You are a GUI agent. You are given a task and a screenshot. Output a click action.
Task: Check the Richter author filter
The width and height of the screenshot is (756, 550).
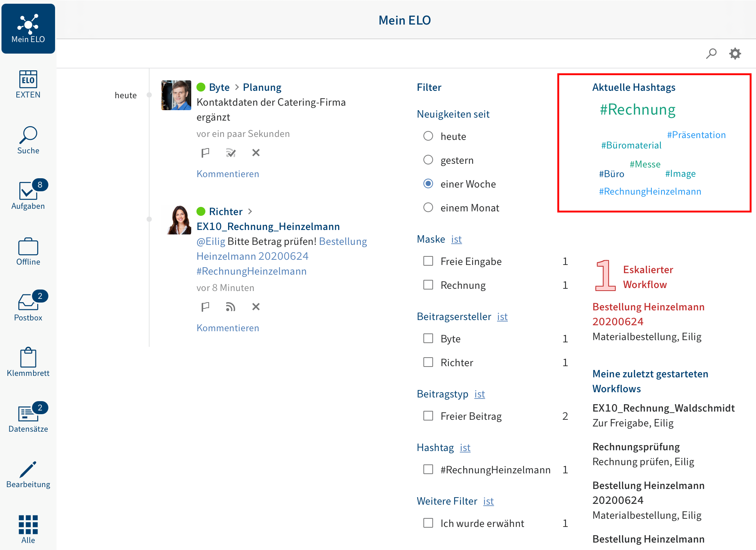point(428,362)
